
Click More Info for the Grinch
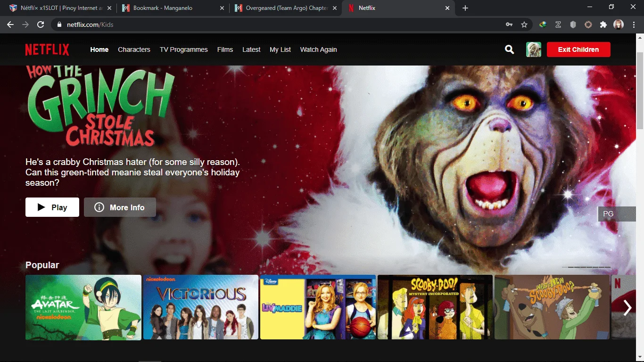pos(120,207)
